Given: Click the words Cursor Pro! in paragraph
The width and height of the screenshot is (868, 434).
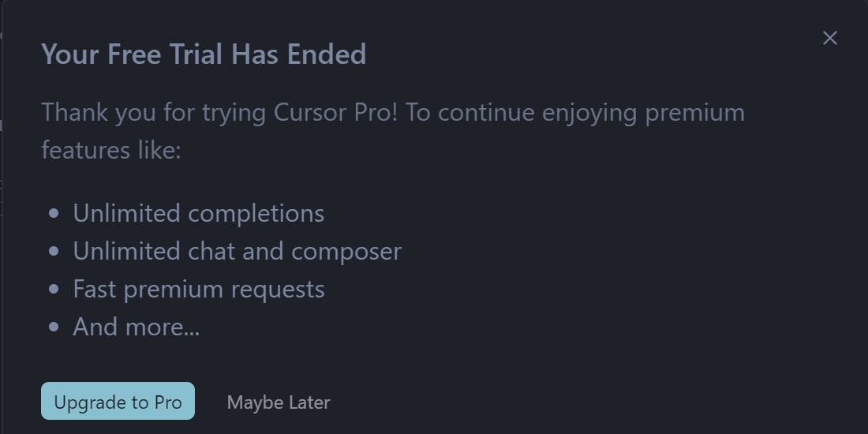Looking at the screenshot, I should click(x=336, y=112).
